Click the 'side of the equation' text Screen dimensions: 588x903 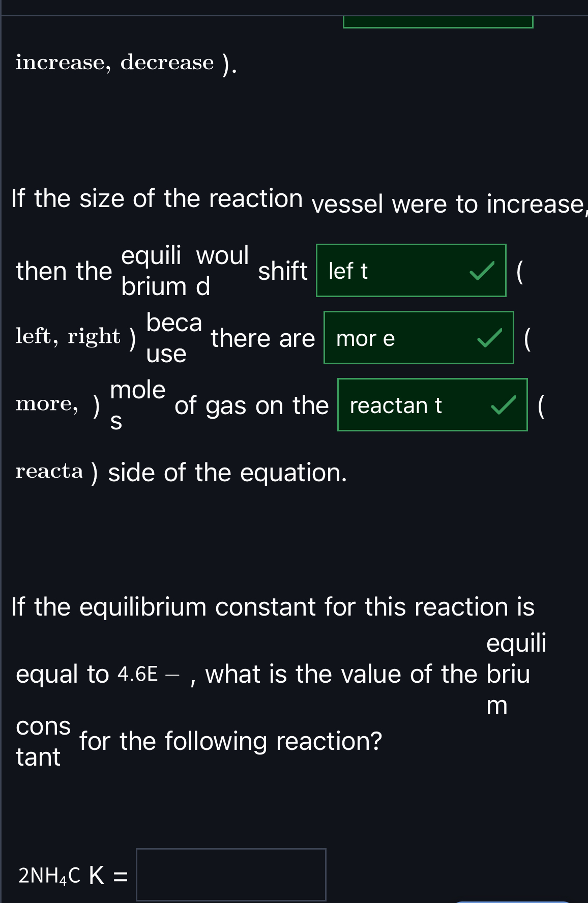coord(224,473)
